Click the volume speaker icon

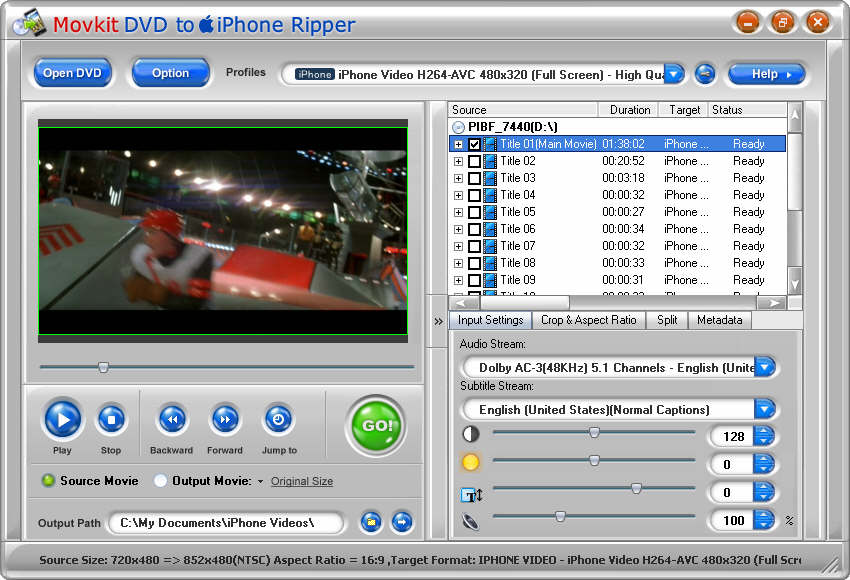[471, 521]
